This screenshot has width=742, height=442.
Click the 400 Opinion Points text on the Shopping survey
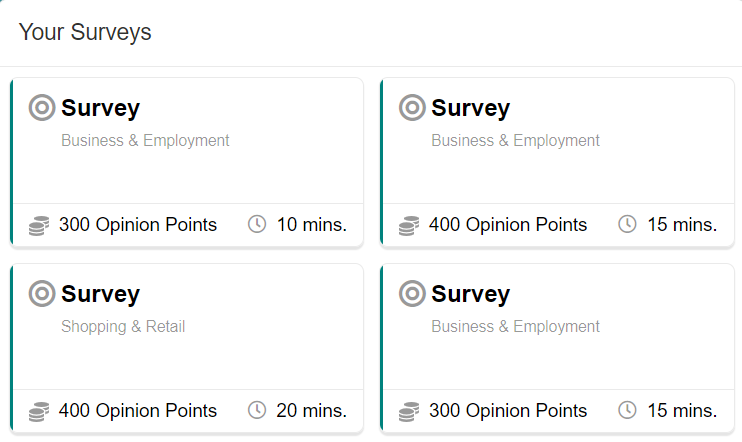(x=138, y=410)
